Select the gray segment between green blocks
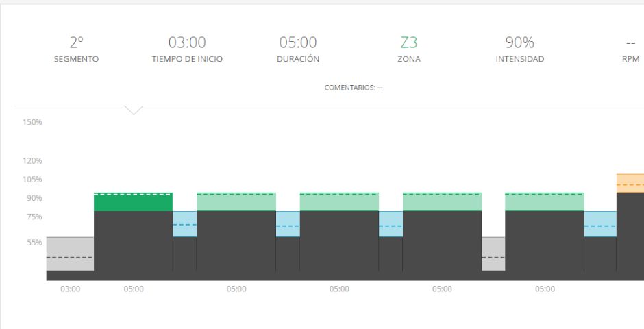The height and width of the screenshot is (329, 644). click(x=493, y=254)
